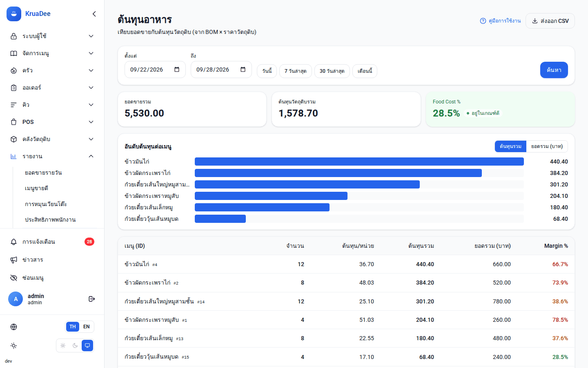Switch chart to ยอดรวม (บาท) view
Viewport: 588px width, 368px height.
(x=547, y=146)
